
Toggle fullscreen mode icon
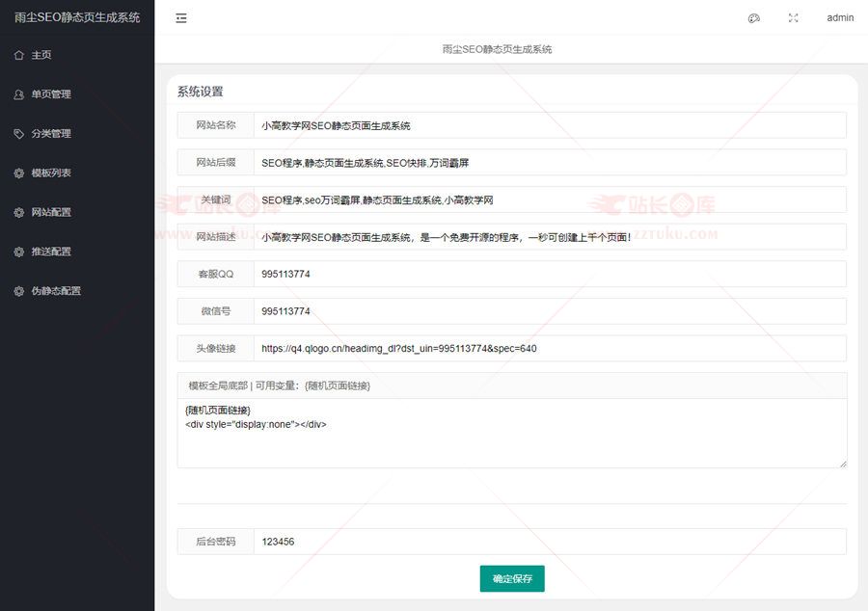pos(793,17)
